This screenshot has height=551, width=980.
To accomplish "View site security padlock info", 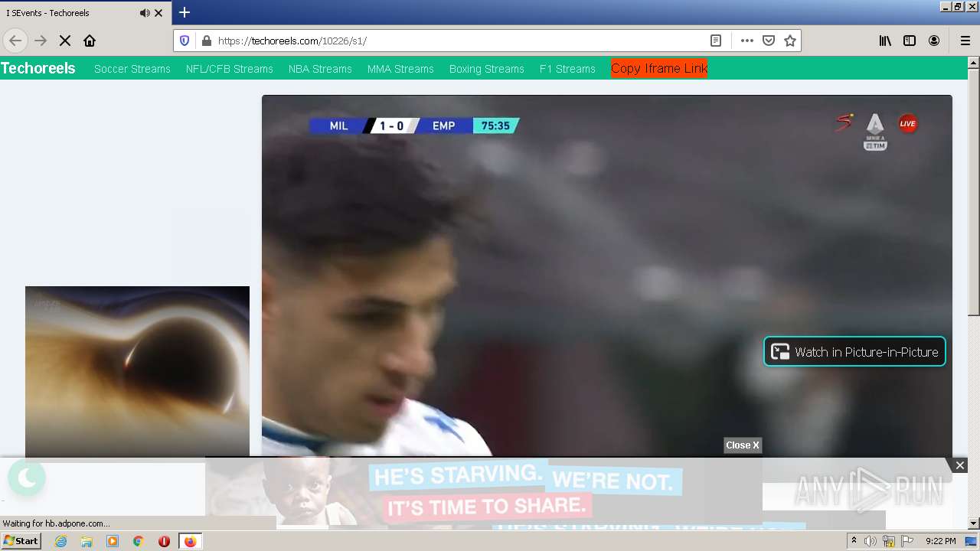I will [205, 41].
